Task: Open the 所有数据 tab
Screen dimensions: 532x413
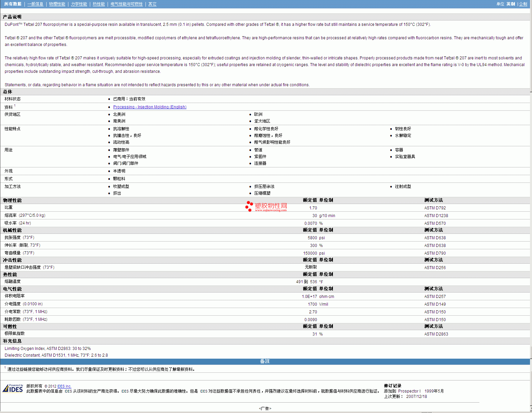Action: pyautogui.click(x=13, y=4)
